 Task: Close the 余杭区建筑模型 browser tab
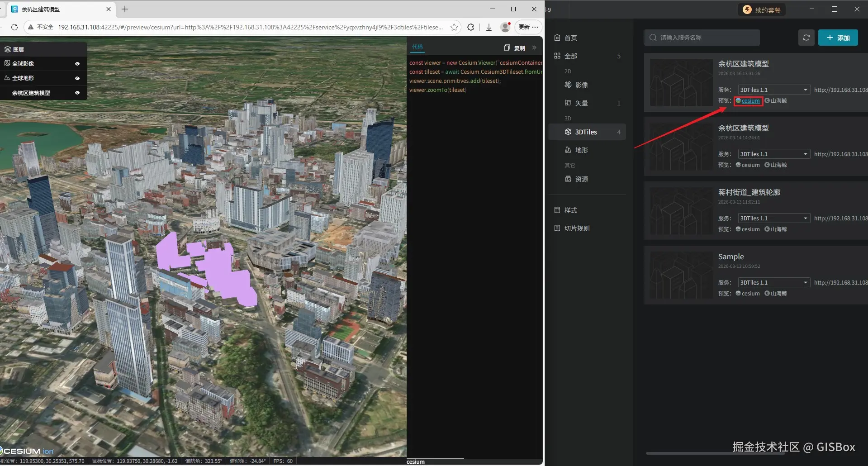point(109,9)
